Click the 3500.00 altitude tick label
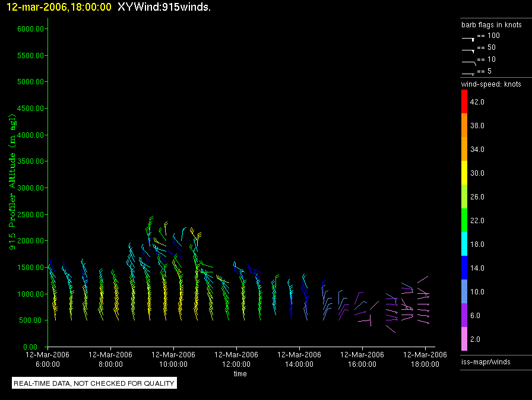532x400 pixels. (30, 161)
